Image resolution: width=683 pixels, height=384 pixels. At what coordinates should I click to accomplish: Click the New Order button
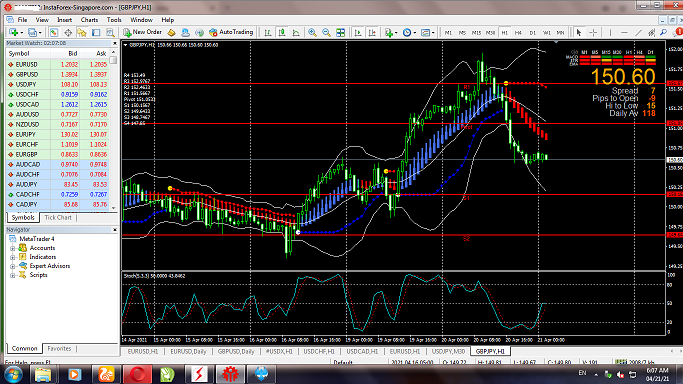(x=142, y=32)
